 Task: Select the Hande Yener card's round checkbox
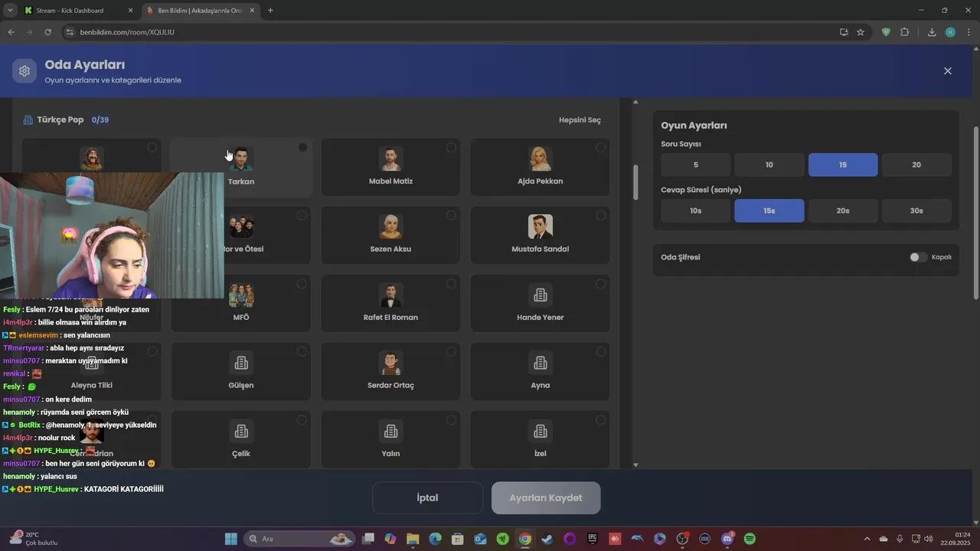[600, 284]
